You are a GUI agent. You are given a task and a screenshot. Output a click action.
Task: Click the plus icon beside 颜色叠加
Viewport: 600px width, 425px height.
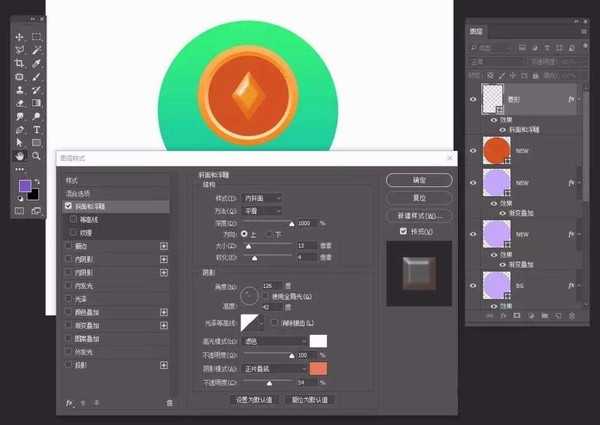163,311
